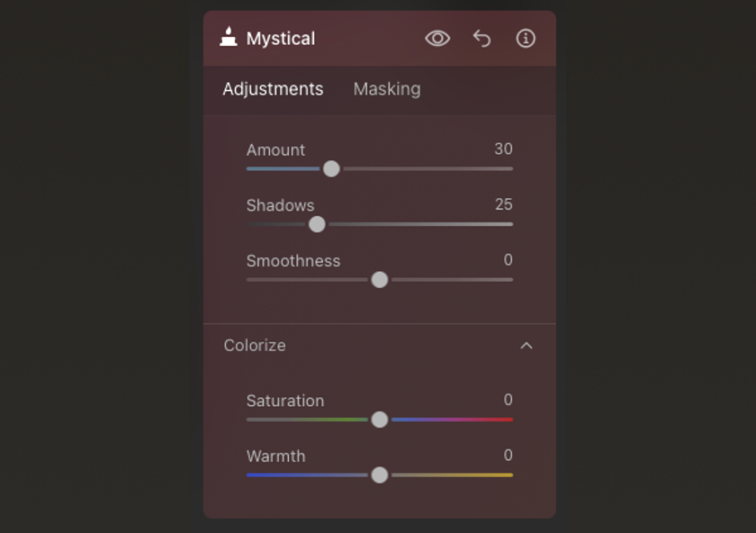Click the Amount value 30
The height and width of the screenshot is (533, 756).
click(x=503, y=149)
